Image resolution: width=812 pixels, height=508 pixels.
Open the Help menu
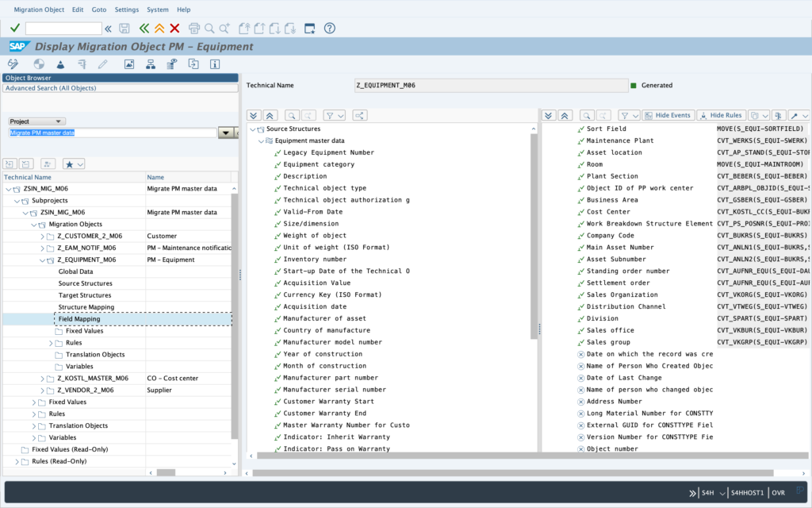[x=183, y=10]
